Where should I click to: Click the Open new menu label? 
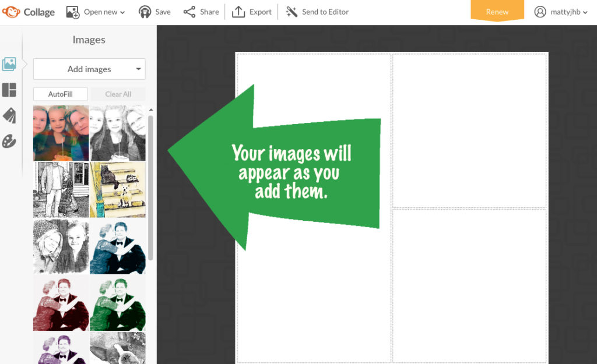(100, 12)
